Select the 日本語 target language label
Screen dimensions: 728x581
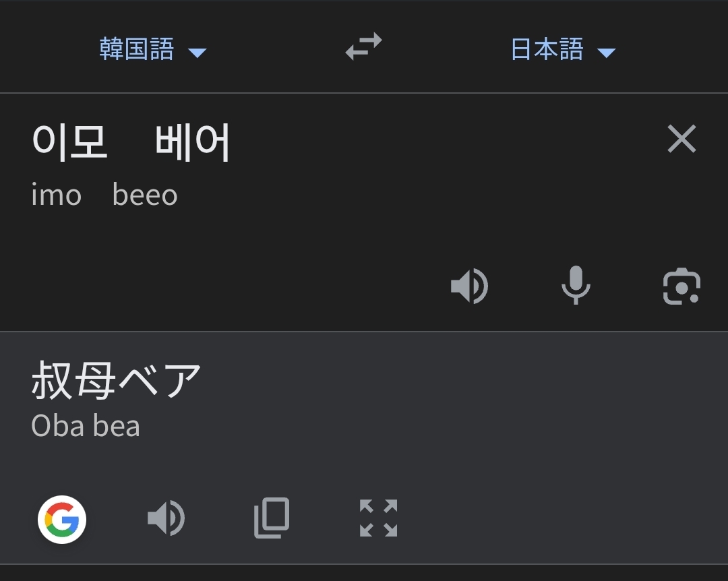tap(547, 49)
